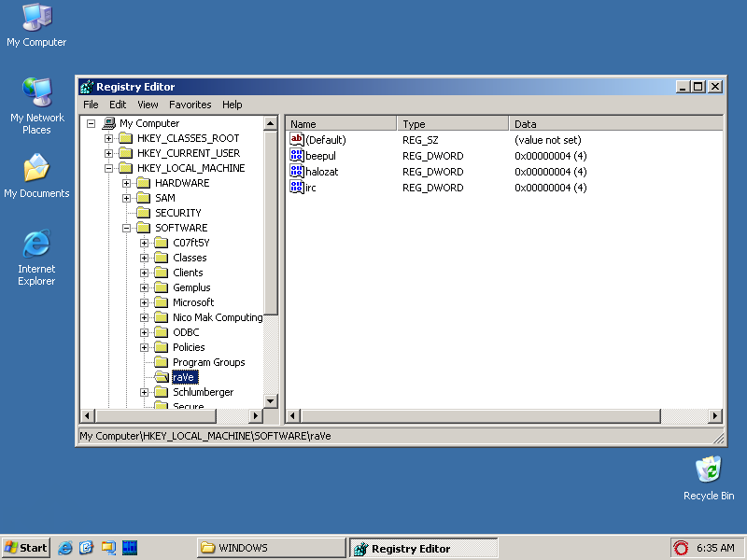This screenshot has height=560, width=747.
Task: Expand the Policies key
Action: click(144, 347)
